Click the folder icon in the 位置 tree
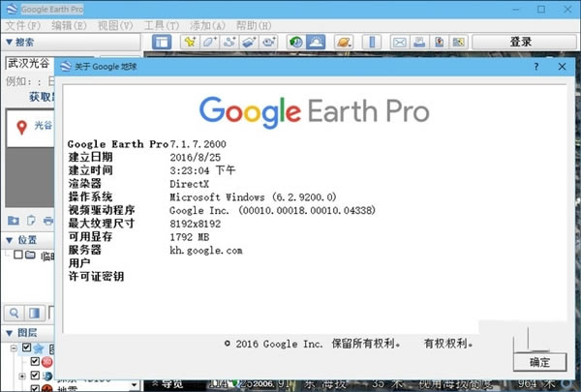 pyautogui.click(x=30, y=255)
